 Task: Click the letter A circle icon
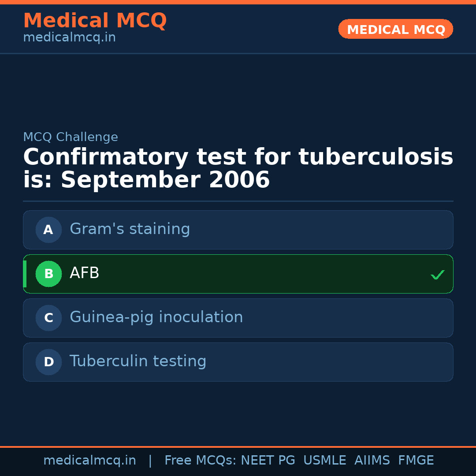point(48,230)
